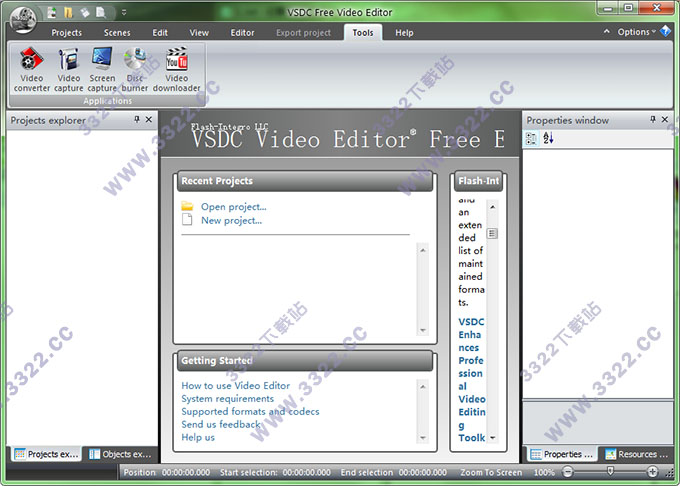This screenshot has width=680, height=486.
Task: Pin the Properties window panel
Action: click(653, 119)
